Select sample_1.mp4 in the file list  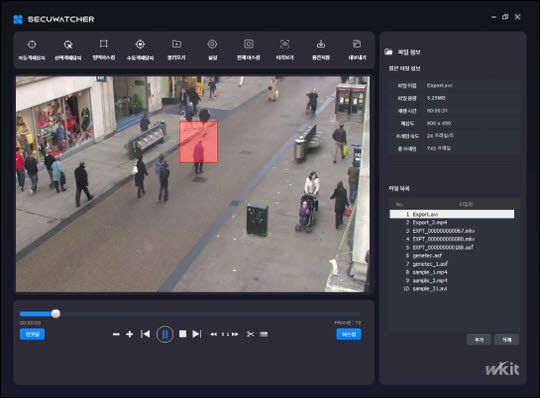[452, 272]
